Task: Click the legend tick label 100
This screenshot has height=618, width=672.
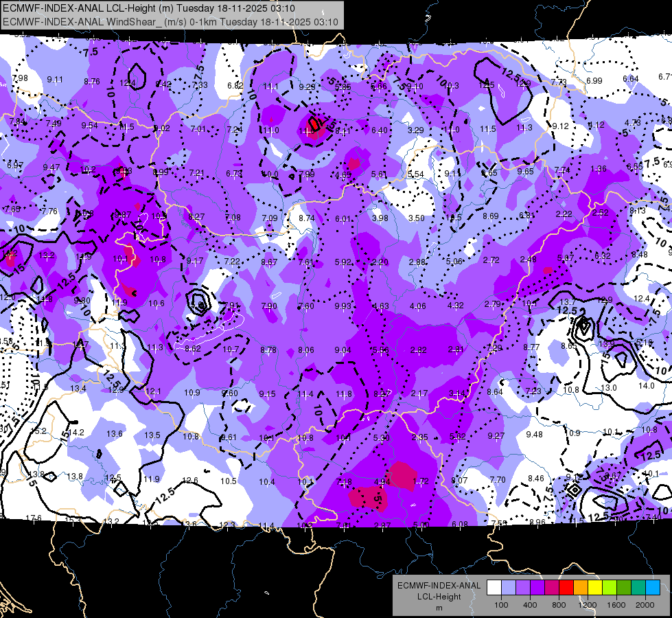Action: click(x=501, y=605)
